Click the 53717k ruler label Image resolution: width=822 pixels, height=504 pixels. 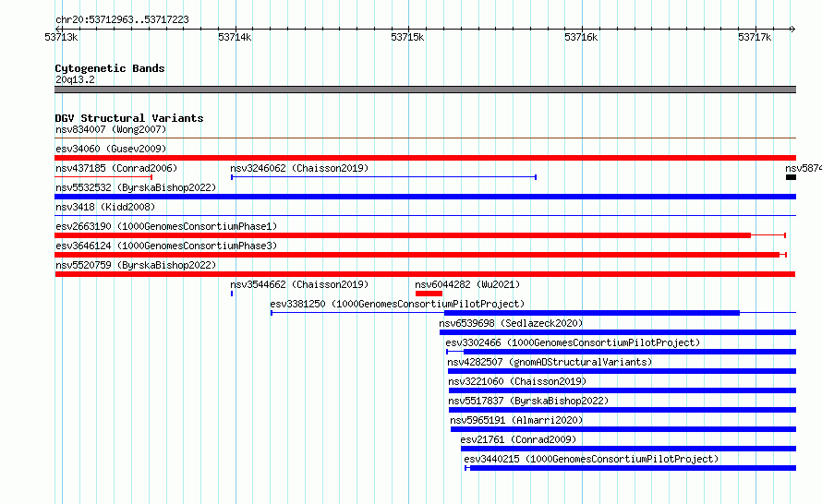tap(755, 37)
